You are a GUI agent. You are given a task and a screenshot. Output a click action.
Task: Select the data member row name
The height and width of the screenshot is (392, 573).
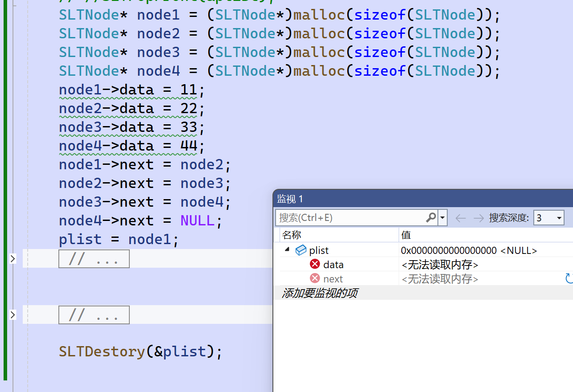pos(334,265)
